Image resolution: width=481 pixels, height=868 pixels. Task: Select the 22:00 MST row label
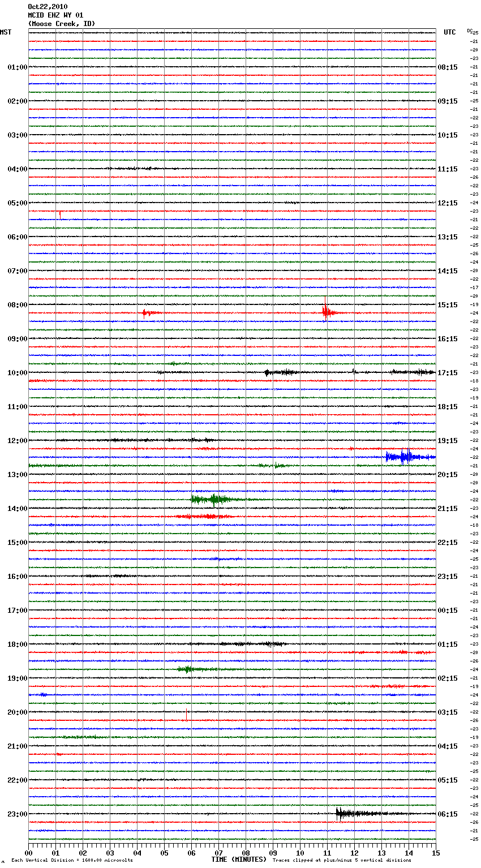tap(18, 780)
